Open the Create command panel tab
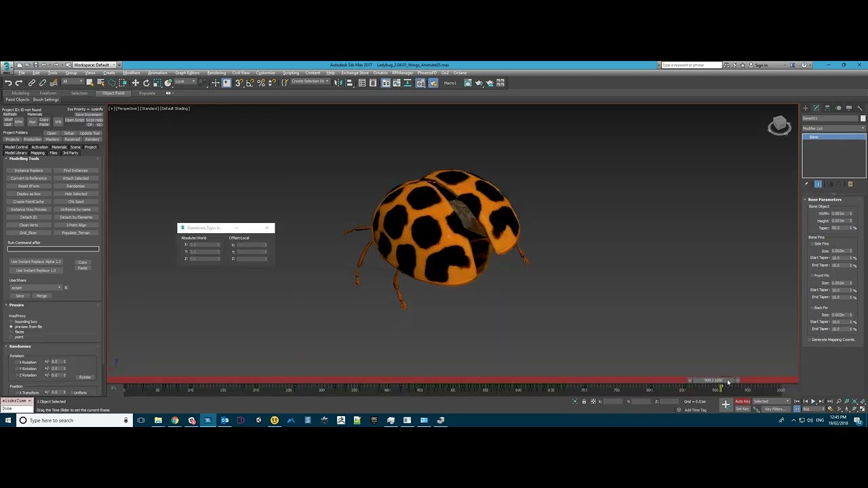This screenshot has height=488, width=868. pyautogui.click(x=806, y=108)
